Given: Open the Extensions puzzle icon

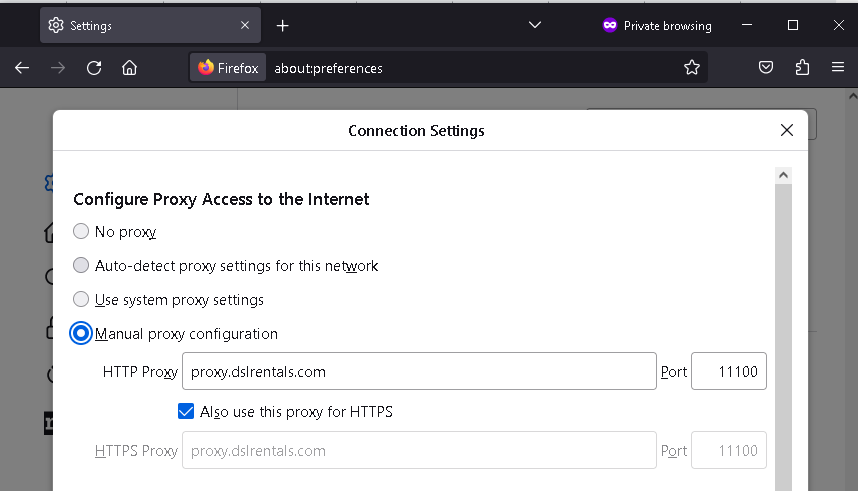Looking at the screenshot, I should (x=802, y=67).
